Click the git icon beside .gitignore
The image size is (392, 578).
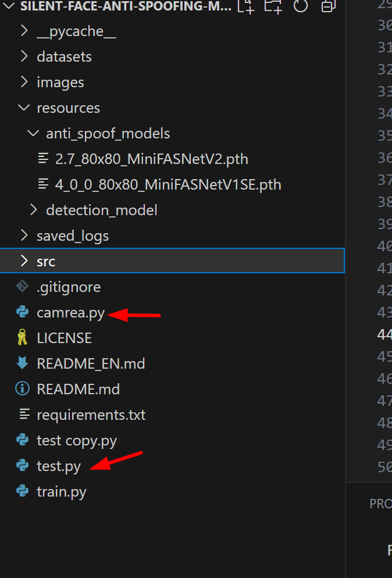pos(23,287)
